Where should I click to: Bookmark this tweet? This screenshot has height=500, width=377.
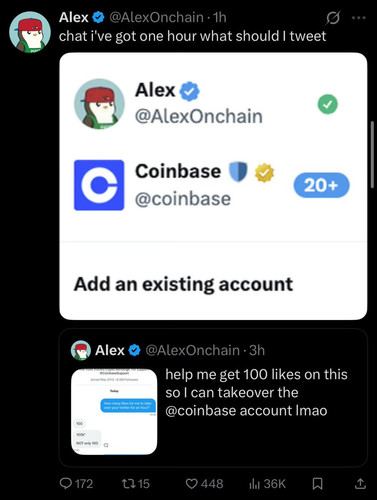pyautogui.click(x=317, y=483)
